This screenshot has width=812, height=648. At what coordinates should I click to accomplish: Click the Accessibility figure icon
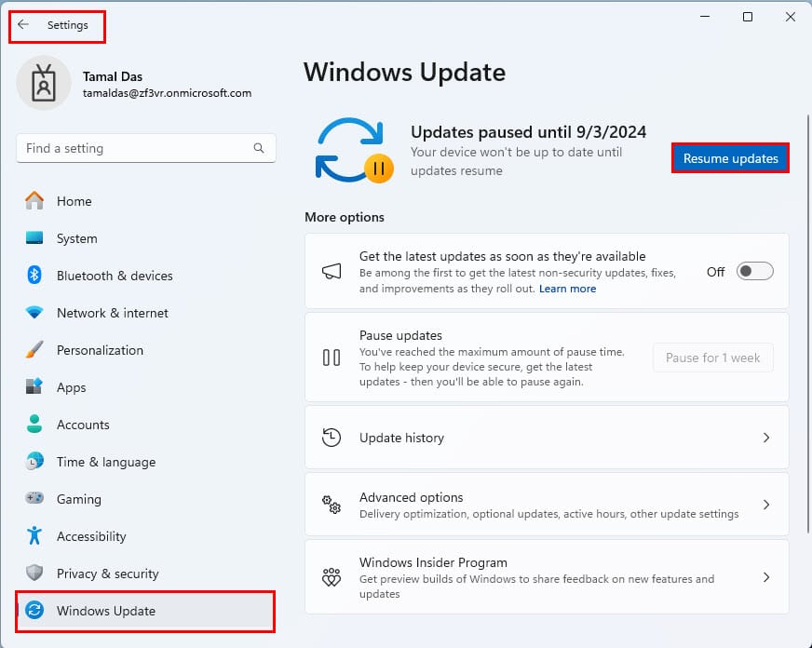[34, 535]
